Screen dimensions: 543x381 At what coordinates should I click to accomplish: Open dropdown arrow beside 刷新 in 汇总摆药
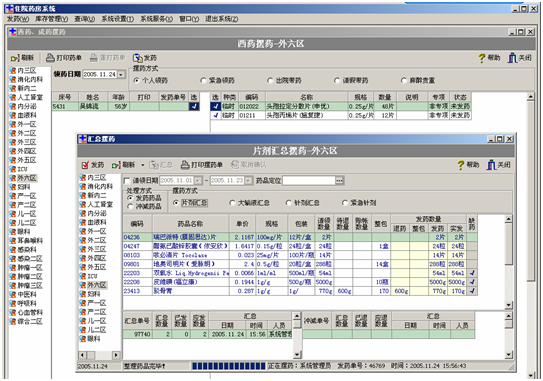pyautogui.click(x=142, y=165)
